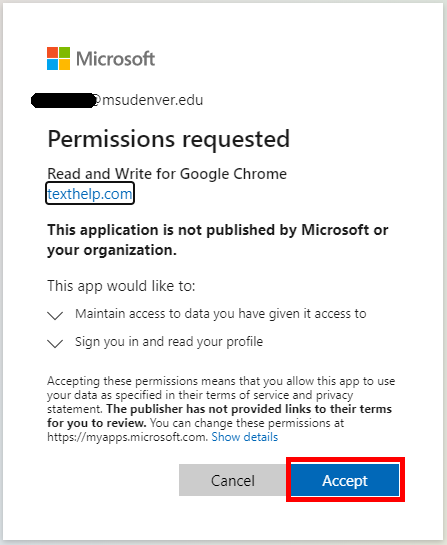
Task: Click the Accepting these permissions means paragraph
Action: coord(221,409)
